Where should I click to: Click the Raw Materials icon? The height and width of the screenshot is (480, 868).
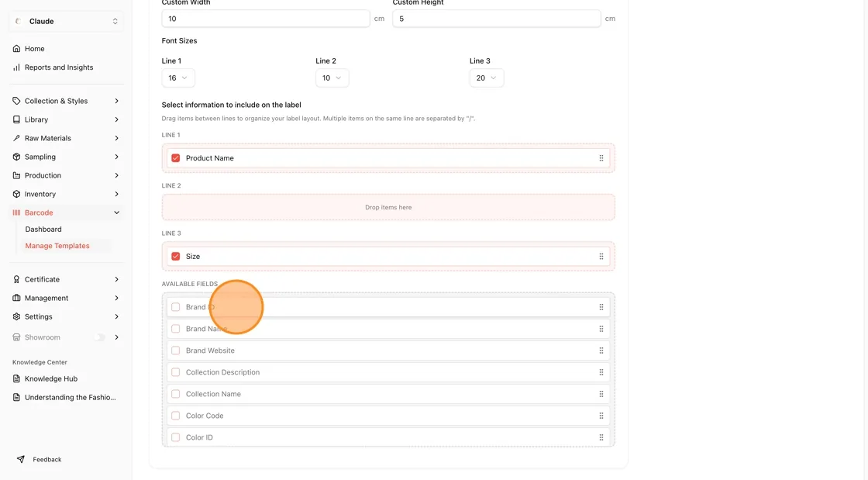pos(16,138)
